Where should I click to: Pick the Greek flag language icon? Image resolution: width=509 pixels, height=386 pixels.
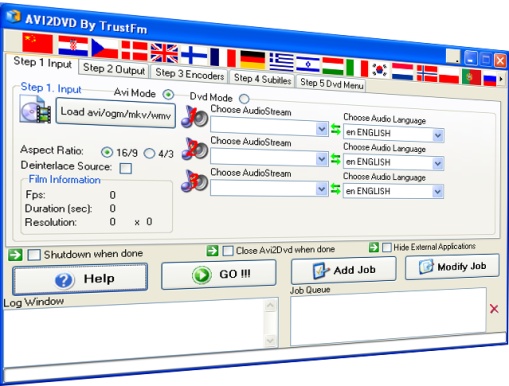(281, 62)
